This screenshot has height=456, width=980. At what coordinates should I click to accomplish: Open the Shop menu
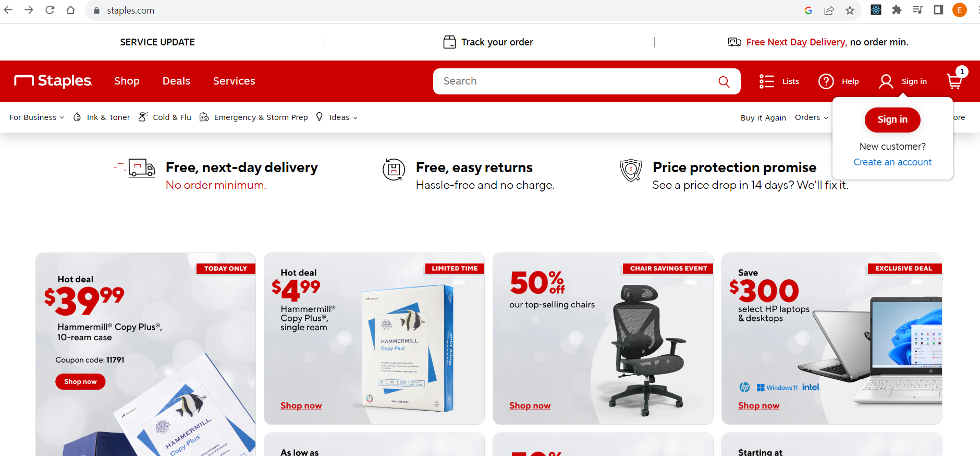click(x=127, y=81)
